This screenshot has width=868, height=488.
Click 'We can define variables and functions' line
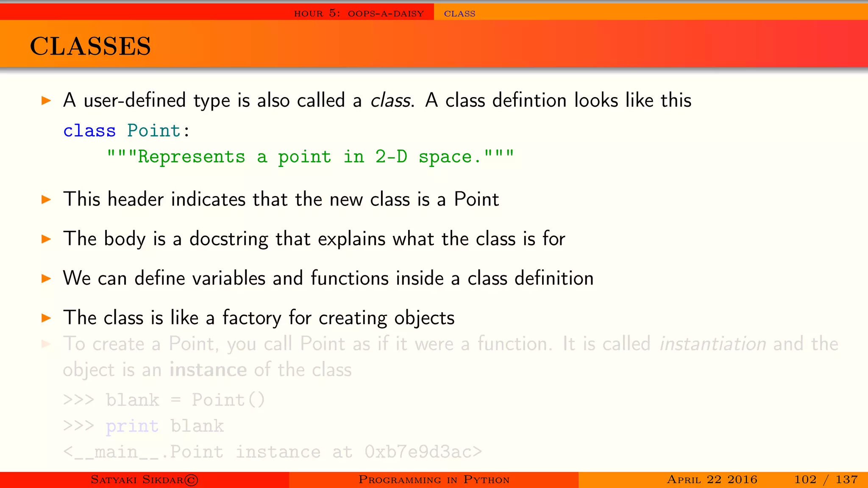coord(328,278)
